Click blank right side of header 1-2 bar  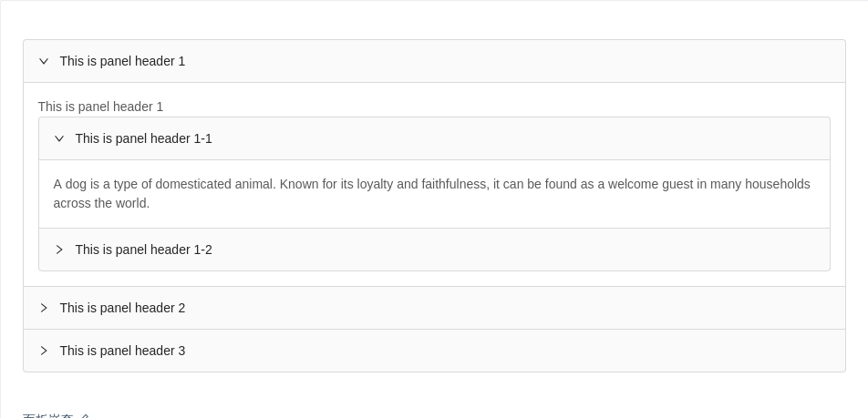638,250
